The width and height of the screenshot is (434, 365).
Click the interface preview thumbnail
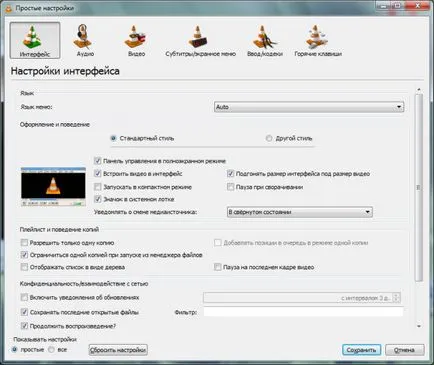click(53, 186)
